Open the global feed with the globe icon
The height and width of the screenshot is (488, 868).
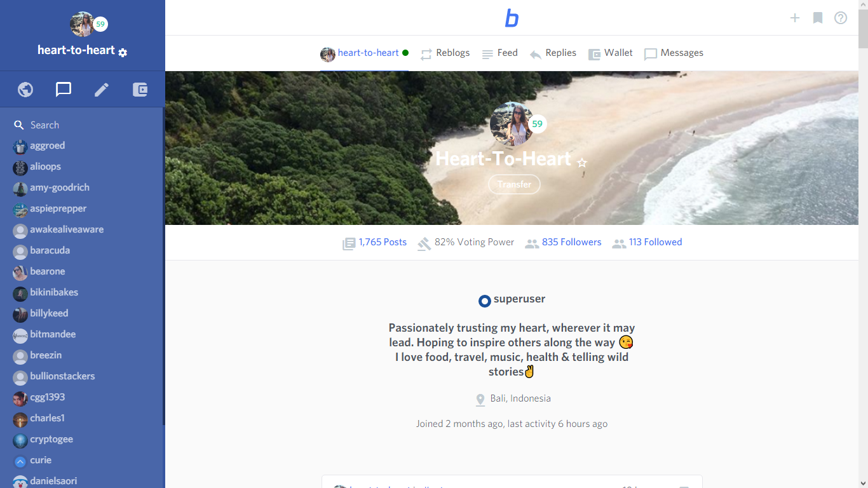pyautogui.click(x=25, y=89)
